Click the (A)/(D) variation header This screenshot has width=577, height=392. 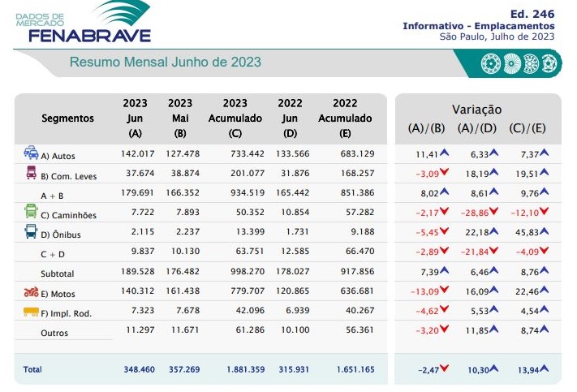coord(477,128)
